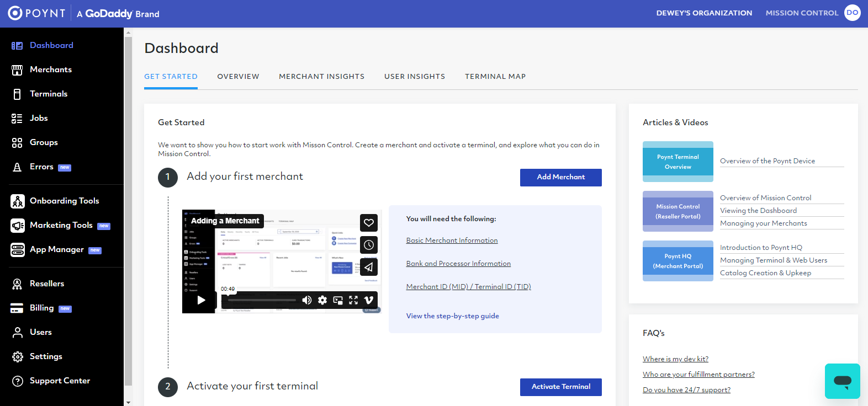868x406 pixels.
Task: Open Overview of Mission Control article
Action: tap(765, 198)
